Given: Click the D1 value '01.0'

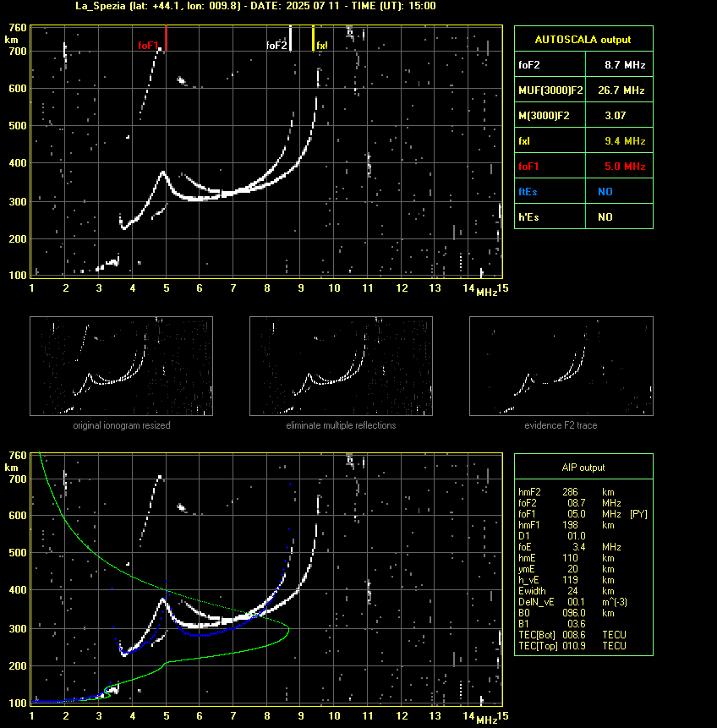Looking at the screenshot, I should pyautogui.click(x=577, y=536).
